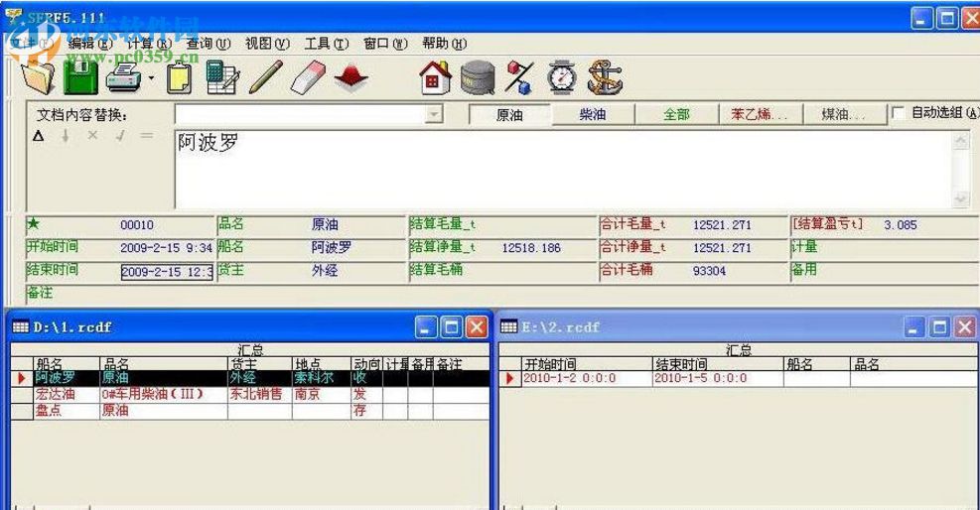The width and height of the screenshot is (980, 510).
Task: Click the greyed X cancel icon
Action: click(92, 135)
